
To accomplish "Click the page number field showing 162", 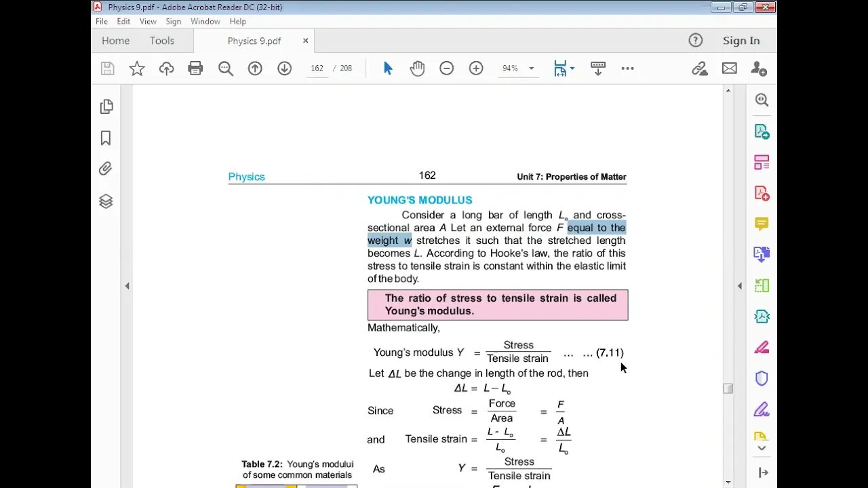I will coord(317,68).
